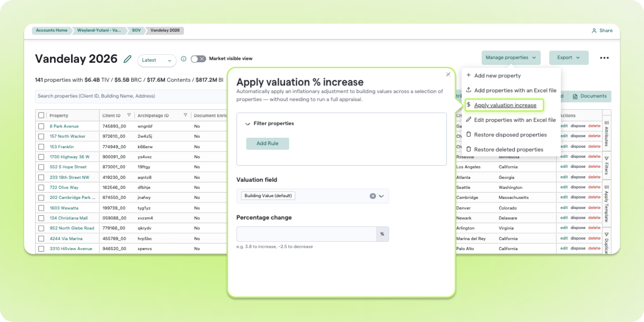The width and height of the screenshot is (644, 322).
Task: Click the Property column header
Action: point(59,116)
